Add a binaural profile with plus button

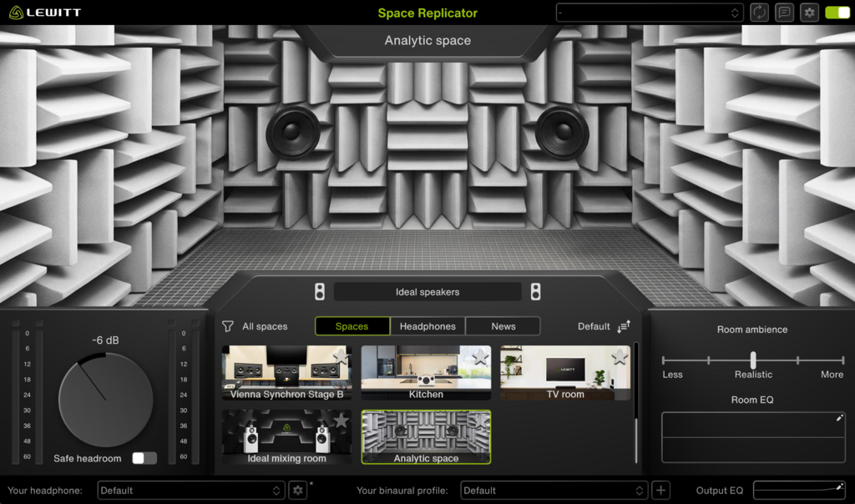pos(661,491)
